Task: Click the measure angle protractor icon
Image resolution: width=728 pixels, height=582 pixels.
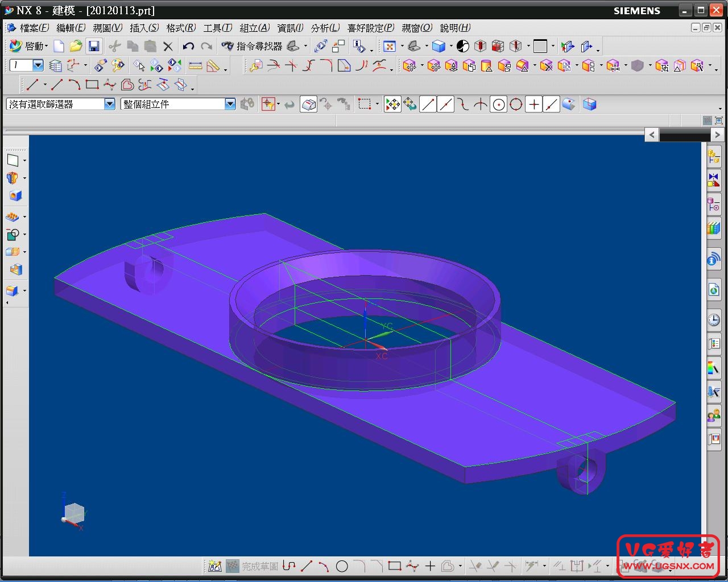Action: (x=213, y=66)
